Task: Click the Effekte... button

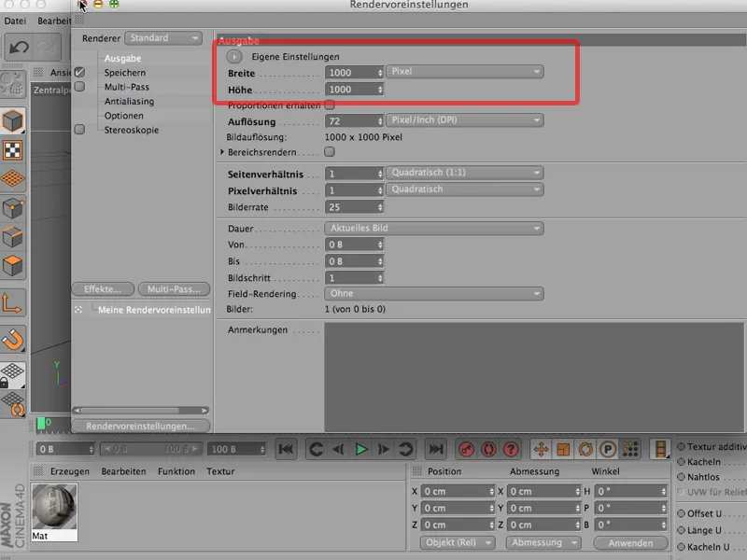Action: click(x=103, y=289)
